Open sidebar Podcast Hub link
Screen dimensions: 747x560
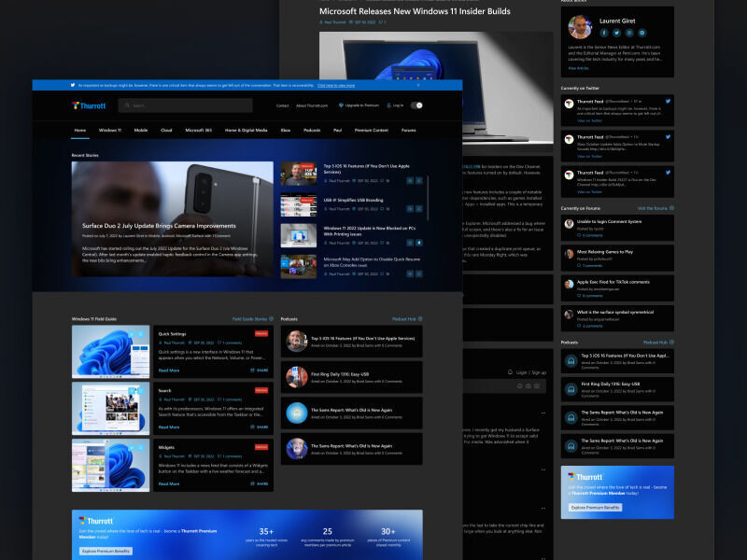(658, 343)
